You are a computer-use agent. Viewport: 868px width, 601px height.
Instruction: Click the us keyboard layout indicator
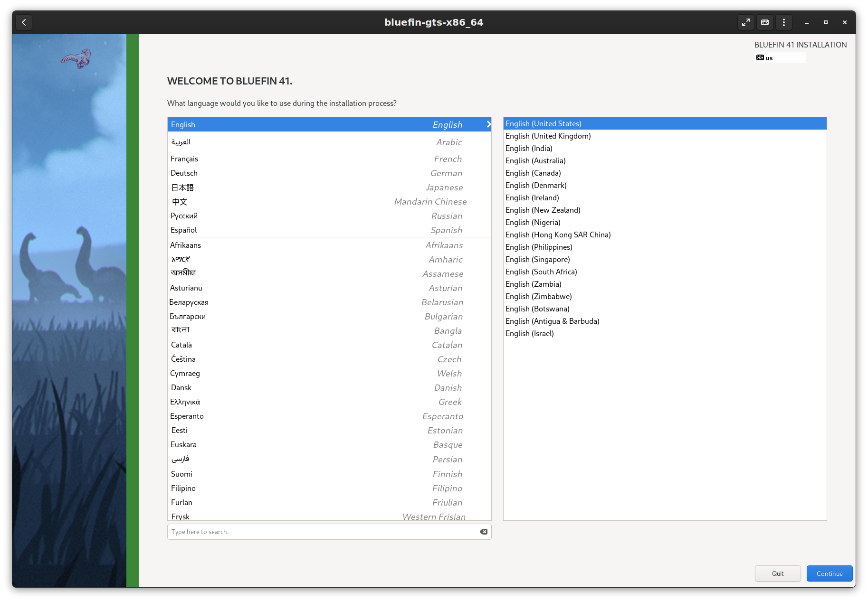780,58
